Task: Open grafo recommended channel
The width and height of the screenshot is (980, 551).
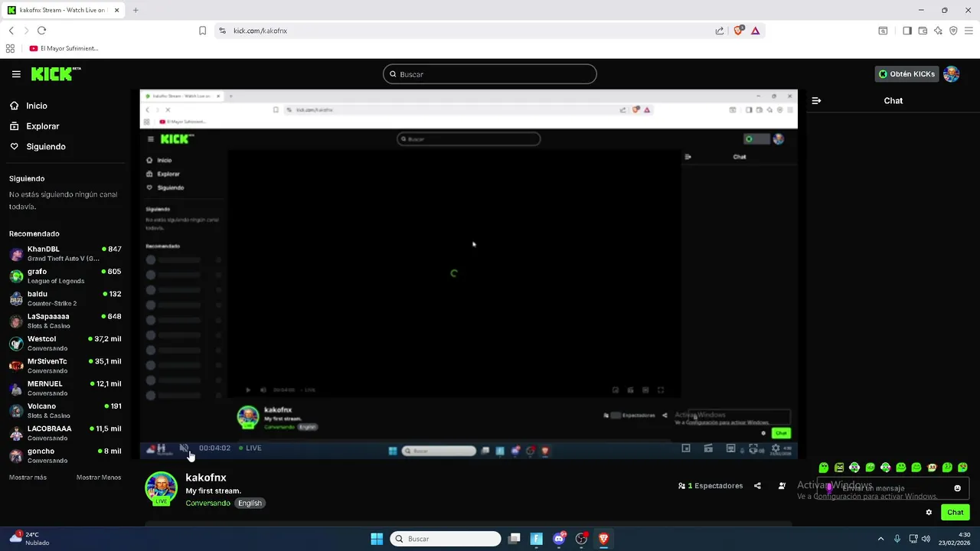Action: pos(65,276)
